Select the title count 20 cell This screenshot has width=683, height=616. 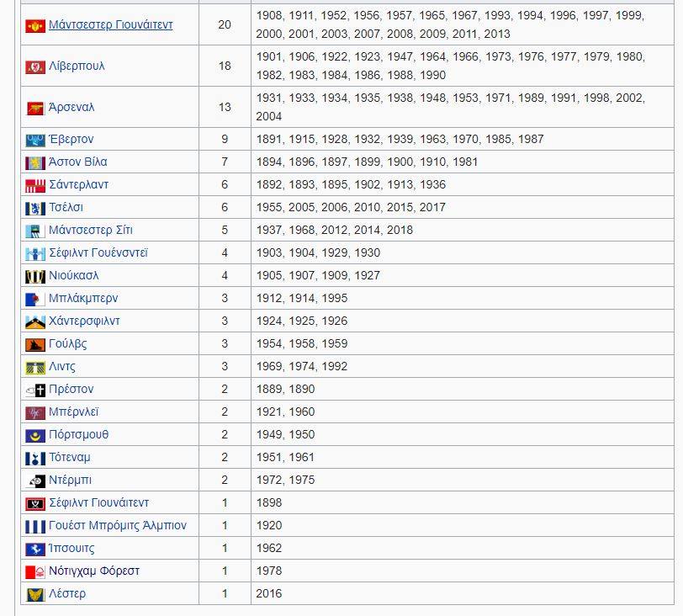coord(225,24)
